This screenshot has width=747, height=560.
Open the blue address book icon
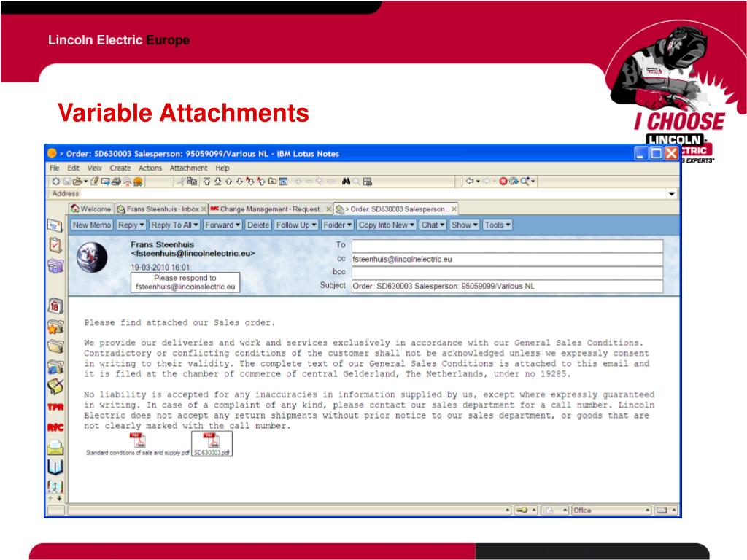pos(55,467)
